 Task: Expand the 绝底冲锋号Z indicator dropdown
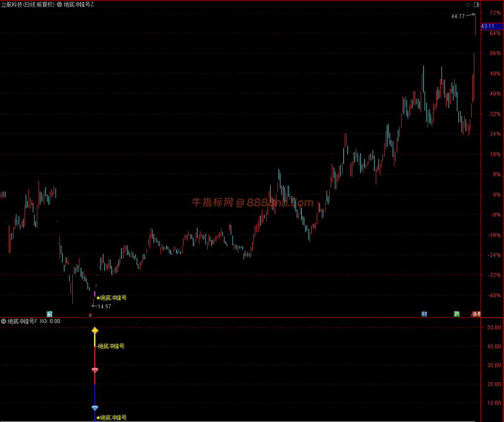(60, 4)
